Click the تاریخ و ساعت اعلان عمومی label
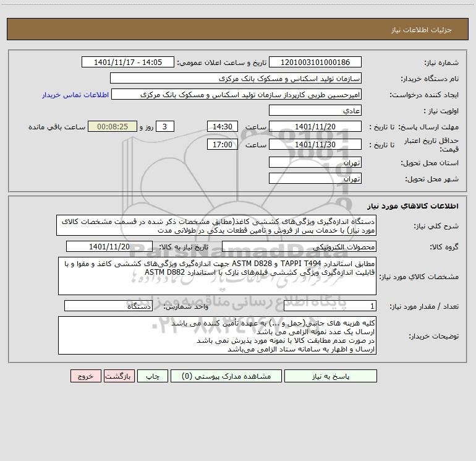Image resolution: width=476 pixels, height=461 pixels. tap(221, 62)
